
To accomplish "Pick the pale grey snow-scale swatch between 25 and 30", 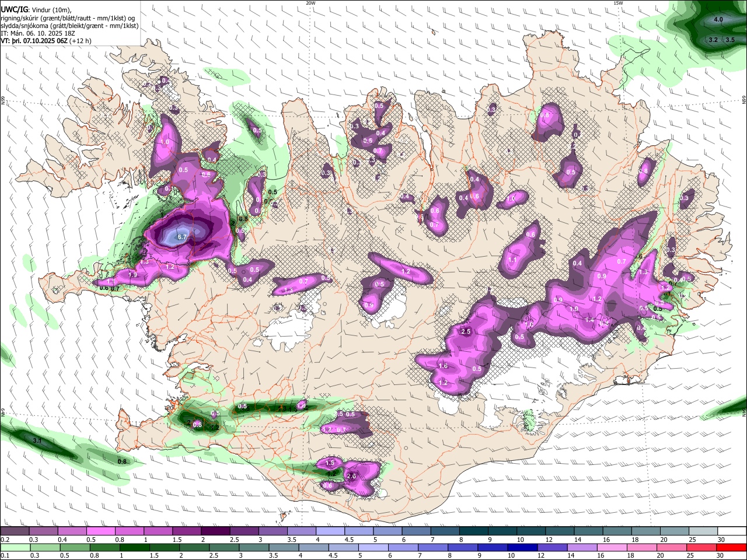I will [704, 531].
